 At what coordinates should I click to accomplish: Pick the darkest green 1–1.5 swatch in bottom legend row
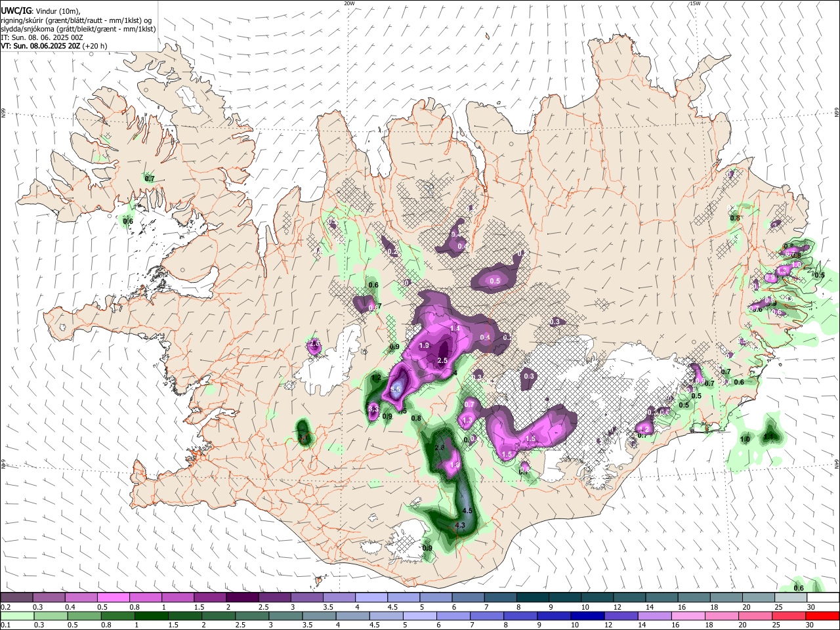[x=151, y=616]
